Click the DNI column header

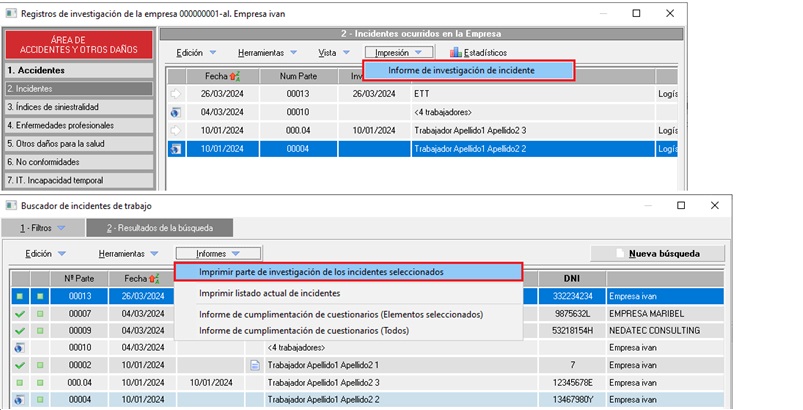point(572,278)
